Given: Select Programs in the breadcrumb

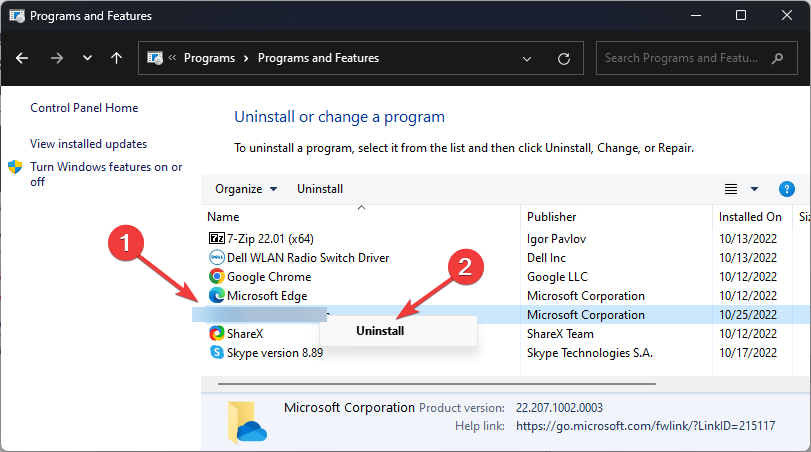Looking at the screenshot, I should [x=209, y=58].
